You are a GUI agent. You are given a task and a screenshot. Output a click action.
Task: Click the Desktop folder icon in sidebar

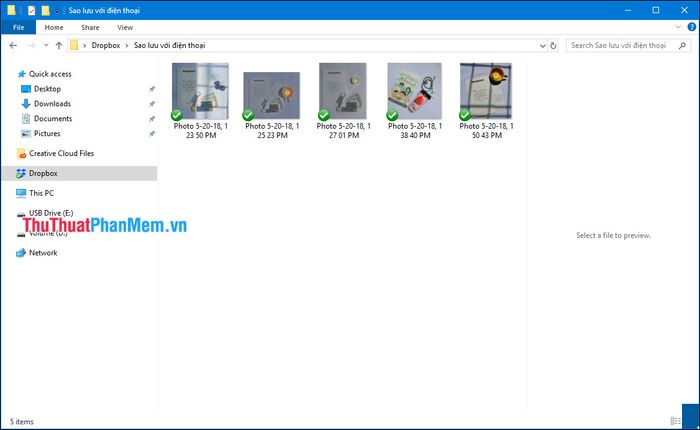point(26,89)
